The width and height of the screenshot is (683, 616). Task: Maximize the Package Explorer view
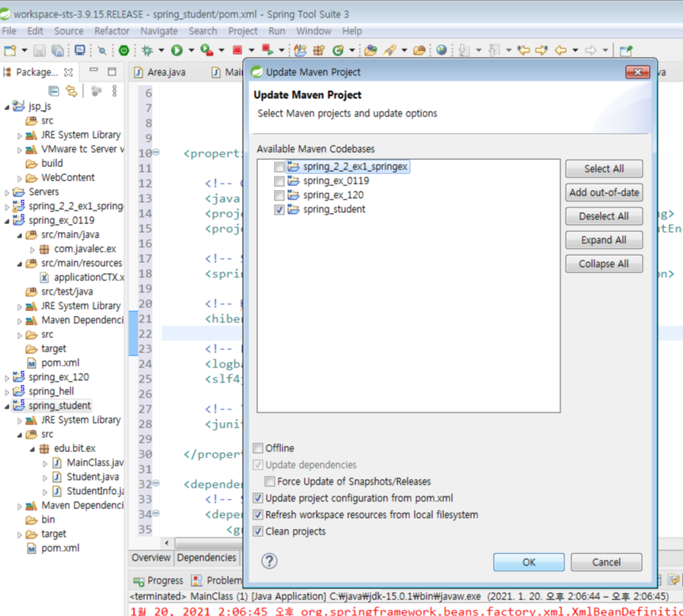tap(112, 71)
